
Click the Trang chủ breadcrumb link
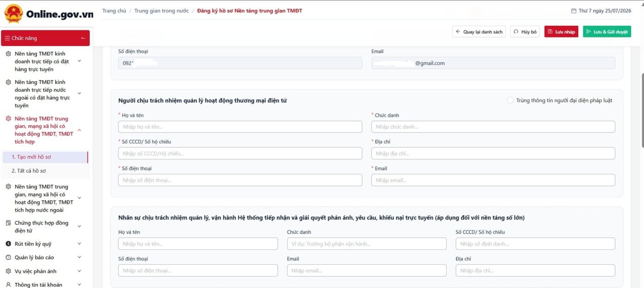(114, 11)
